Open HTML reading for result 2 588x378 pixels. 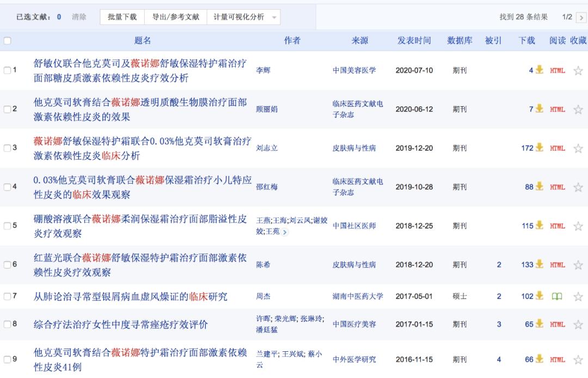click(557, 108)
